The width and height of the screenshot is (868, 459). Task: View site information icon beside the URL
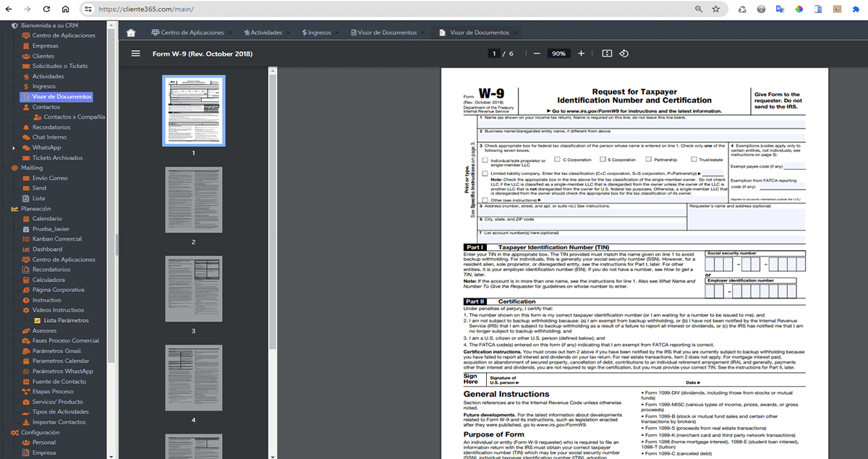coord(88,9)
